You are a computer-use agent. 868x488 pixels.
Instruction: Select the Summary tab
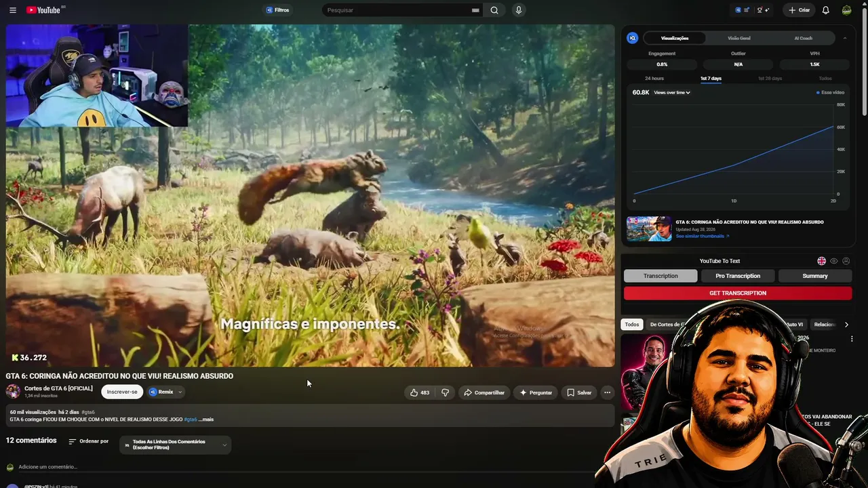tap(815, 276)
